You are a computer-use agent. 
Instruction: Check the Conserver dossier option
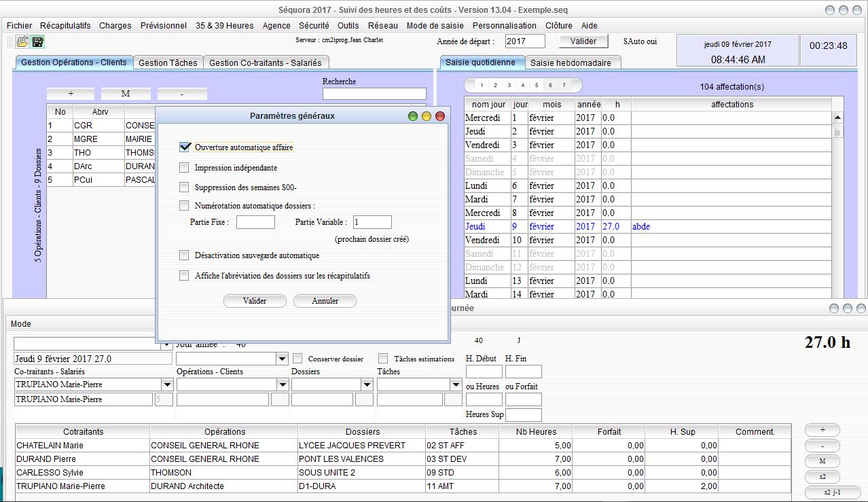[x=296, y=359]
